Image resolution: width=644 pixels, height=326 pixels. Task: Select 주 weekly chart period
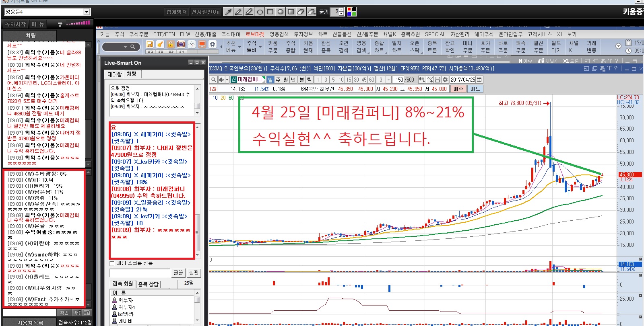278,80
